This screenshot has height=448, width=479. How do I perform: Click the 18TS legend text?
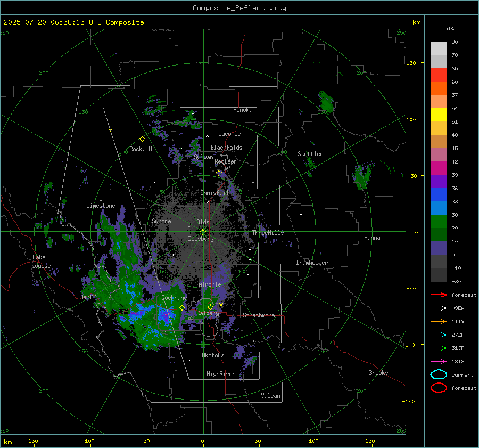tap(458, 362)
